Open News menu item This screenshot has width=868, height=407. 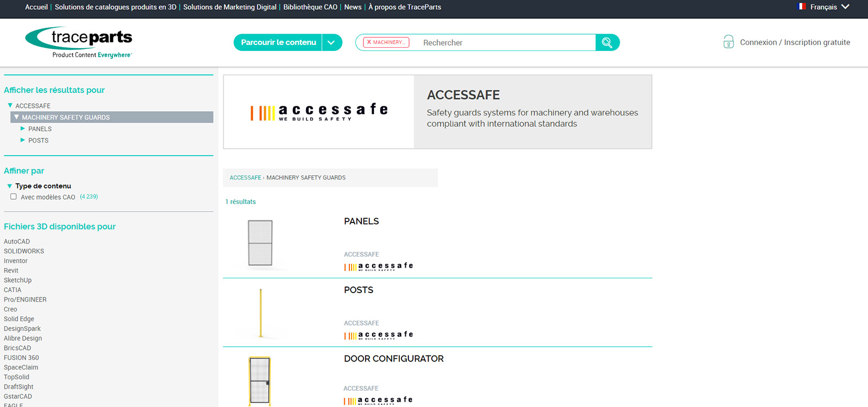click(x=353, y=7)
